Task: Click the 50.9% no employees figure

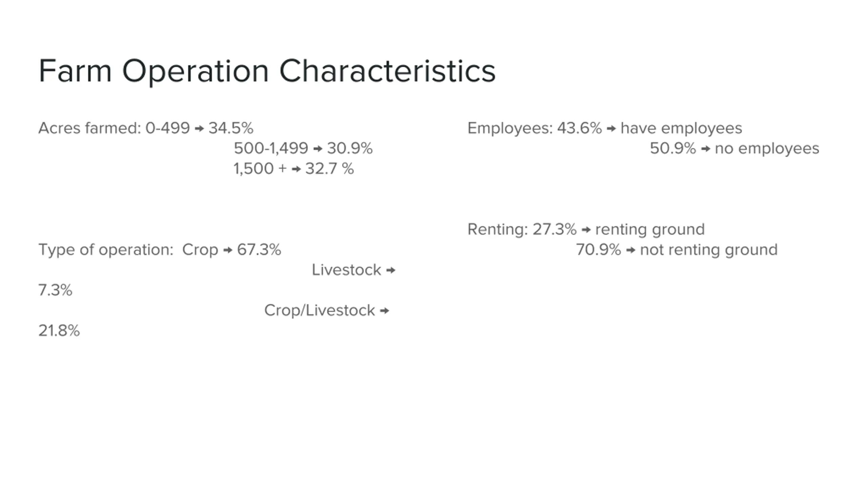Action: pyautogui.click(x=673, y=148)
